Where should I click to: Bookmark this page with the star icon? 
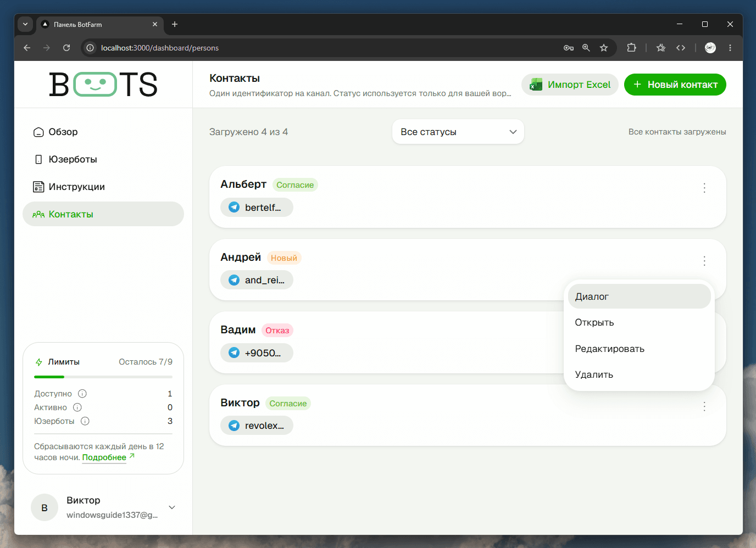[604, 48]
